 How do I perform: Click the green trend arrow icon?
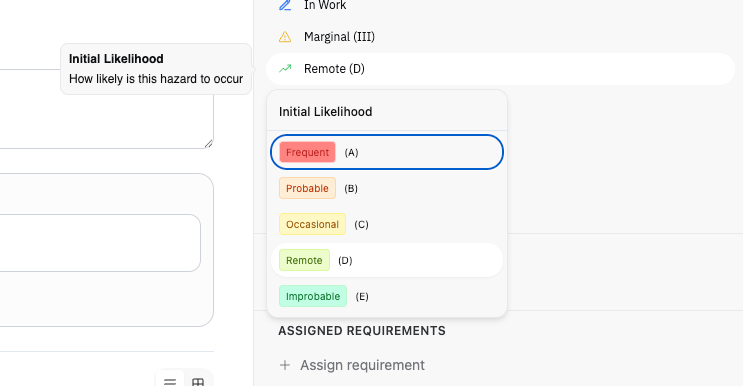[285, 69]
